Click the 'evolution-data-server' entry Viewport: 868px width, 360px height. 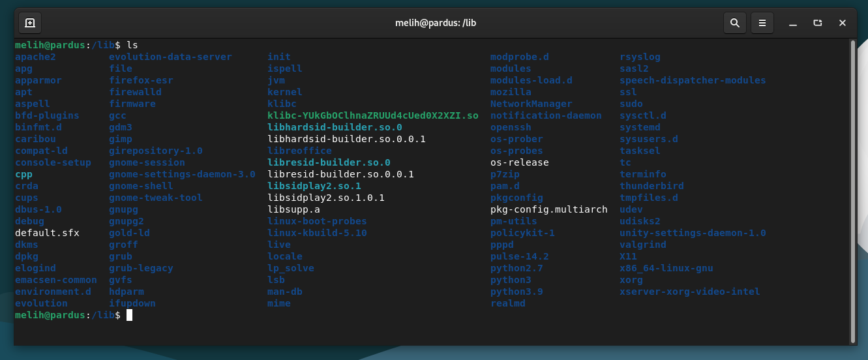pyautogui.click(x=170, y=57)
